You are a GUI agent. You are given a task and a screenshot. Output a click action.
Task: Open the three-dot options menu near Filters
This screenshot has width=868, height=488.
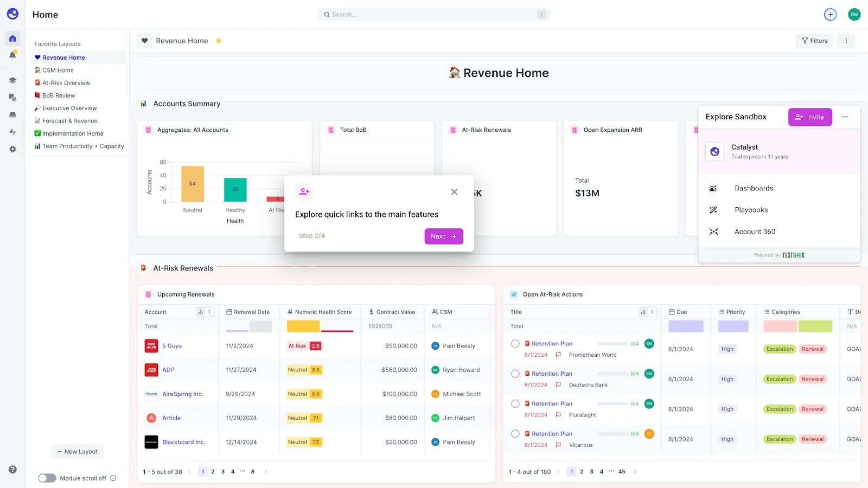tap(846, 41)
